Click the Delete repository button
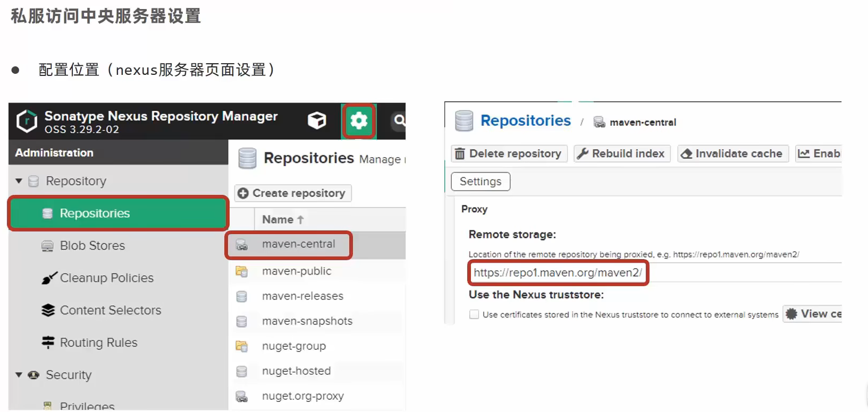 pos(509,154)
